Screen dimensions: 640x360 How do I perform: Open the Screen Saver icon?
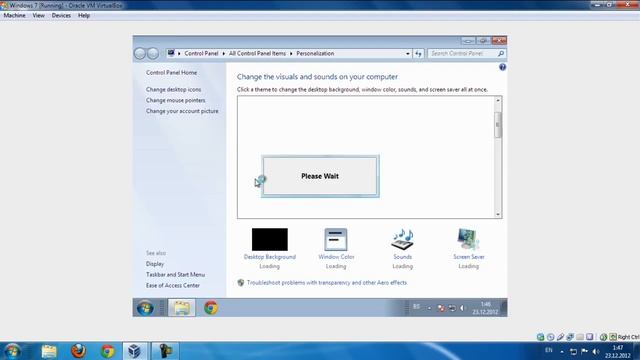point(468,240)
